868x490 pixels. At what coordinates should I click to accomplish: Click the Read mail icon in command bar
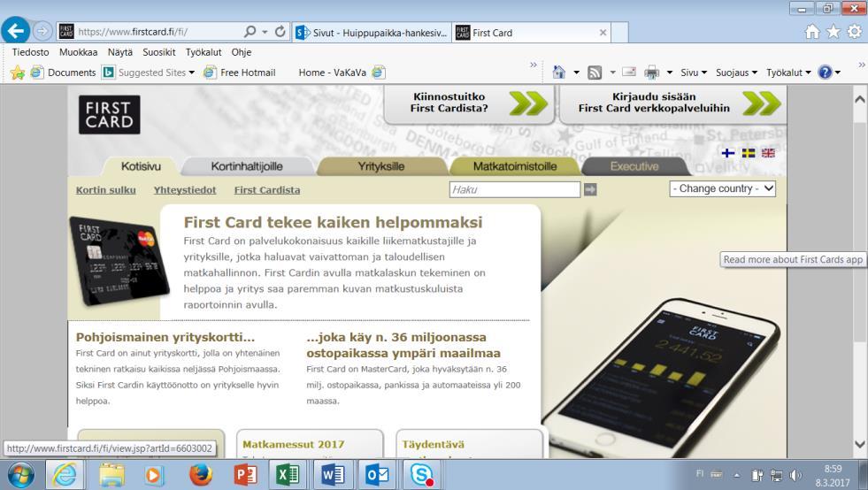click(629, 72)
